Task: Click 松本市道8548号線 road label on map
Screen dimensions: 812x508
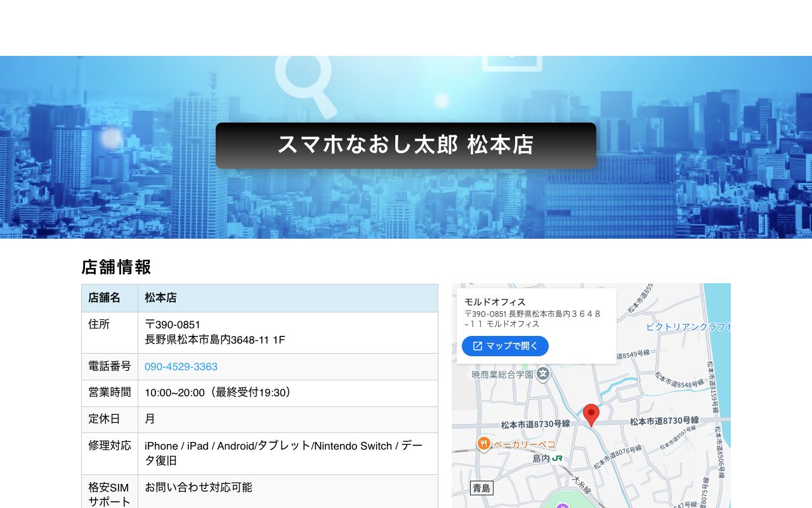Action: [681, 380]
